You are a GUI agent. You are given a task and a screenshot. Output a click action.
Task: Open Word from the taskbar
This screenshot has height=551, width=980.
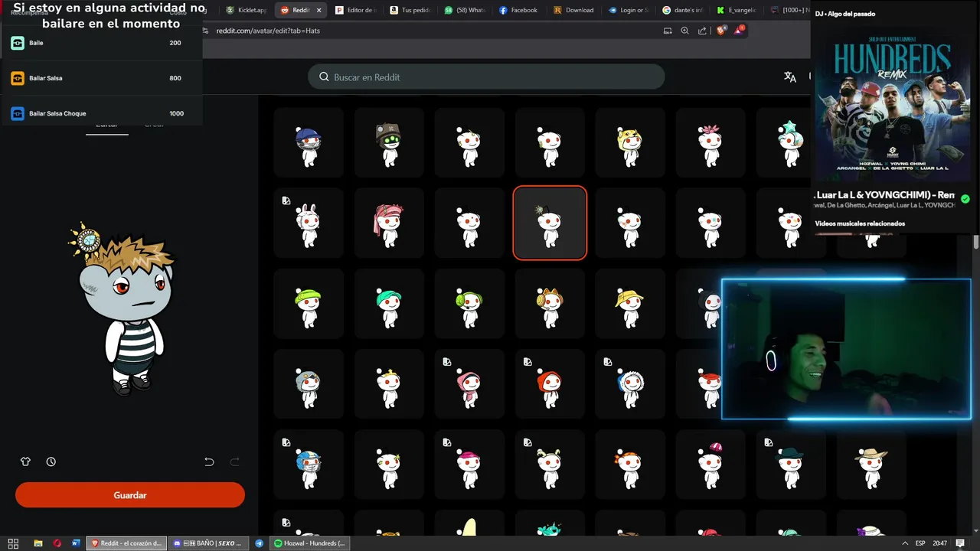click(x=76, y=543)
